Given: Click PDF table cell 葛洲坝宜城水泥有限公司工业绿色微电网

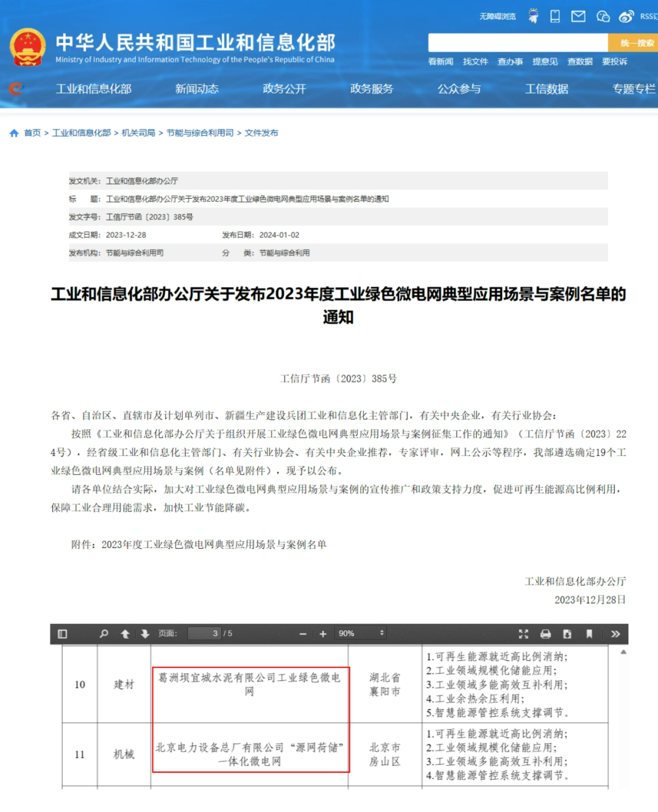Looking at the screenshot, I should click(x=250, y=685).
